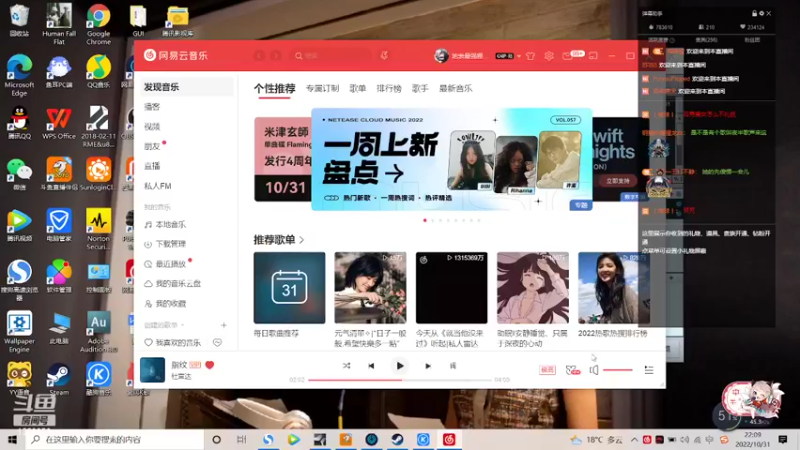Open the user profile avatar

pyautogui.click(x=441, y=56)
